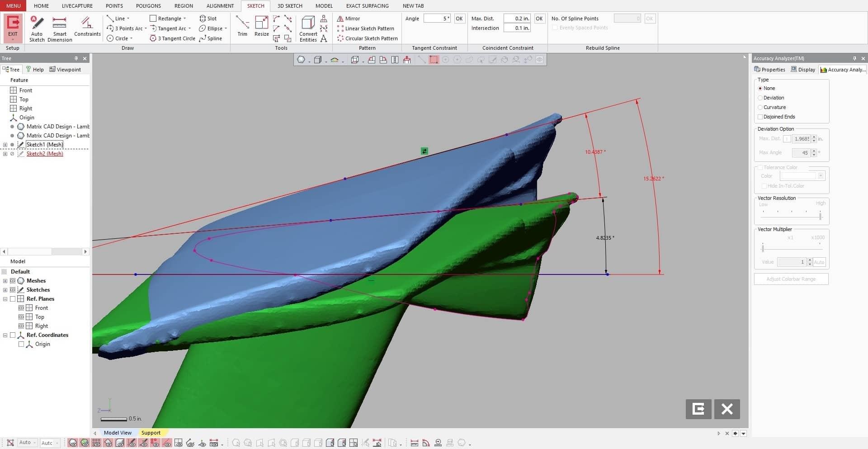Switch to the POLYGONS ribbon tab
This screenshot has width=868, height=449.
(x=148, y=6)
